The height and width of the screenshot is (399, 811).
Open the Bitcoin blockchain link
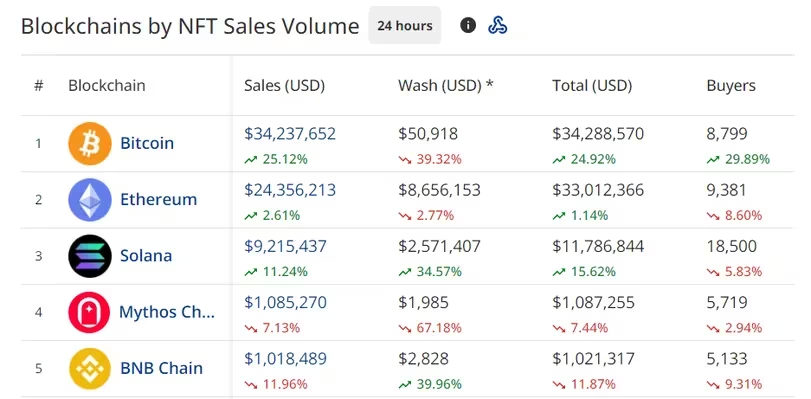click(147, 143)
